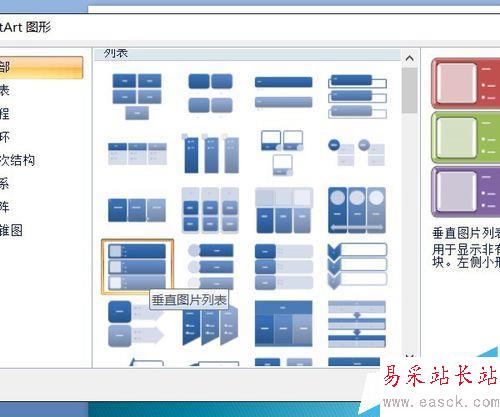Click the purple picture block in preview
500x417 pixels.
pyautogui.click(x=466, y=192)
